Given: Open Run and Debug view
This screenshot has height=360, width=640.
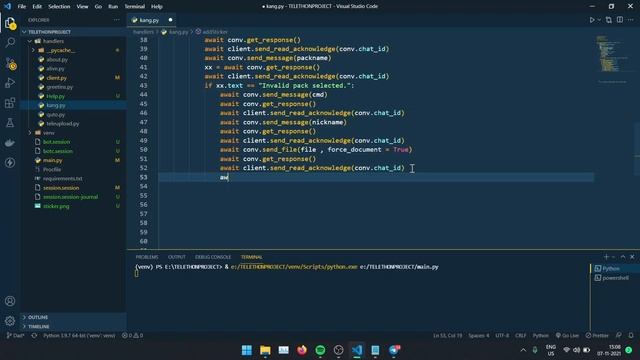Looking at the screenshot, I should pyautogui.click(x=10, y=83).
